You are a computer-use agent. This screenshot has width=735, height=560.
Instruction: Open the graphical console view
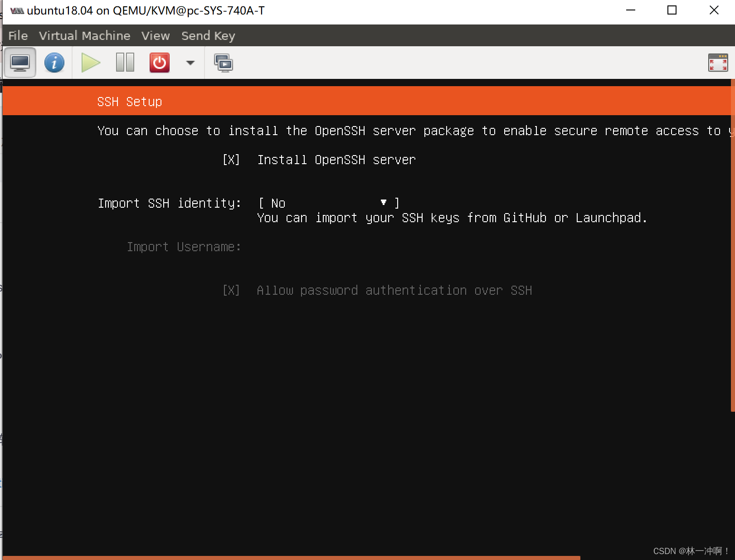pyautogui.click(x=19, y=63)
